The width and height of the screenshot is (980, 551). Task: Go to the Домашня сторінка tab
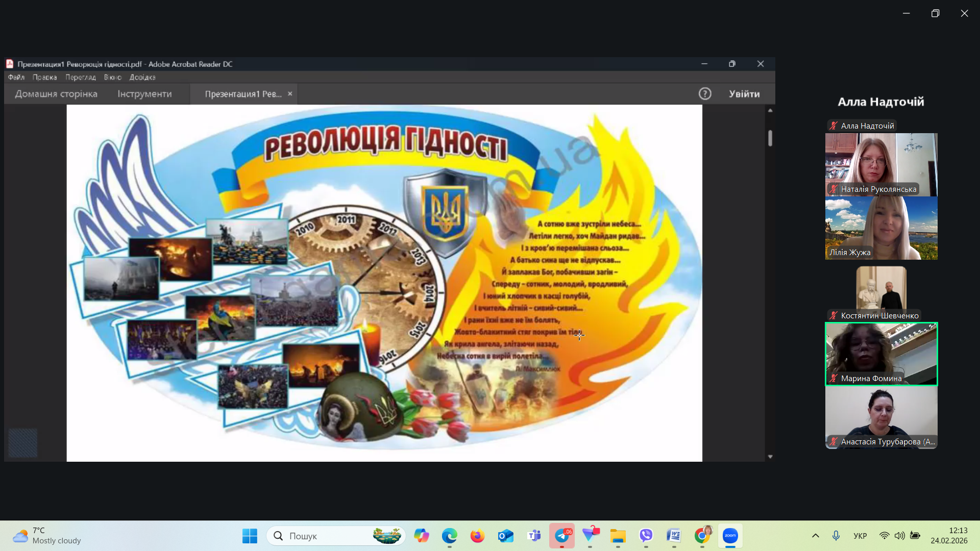pos(56,94)
